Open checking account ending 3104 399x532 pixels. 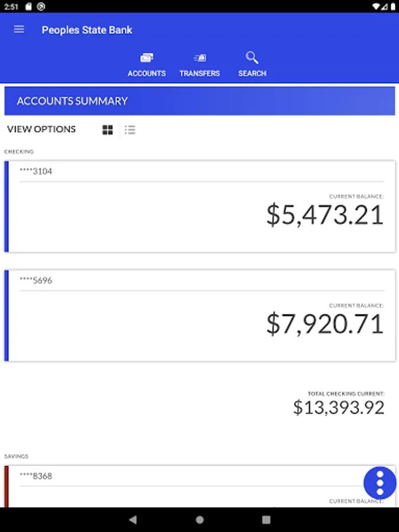(x=200, y=207)
